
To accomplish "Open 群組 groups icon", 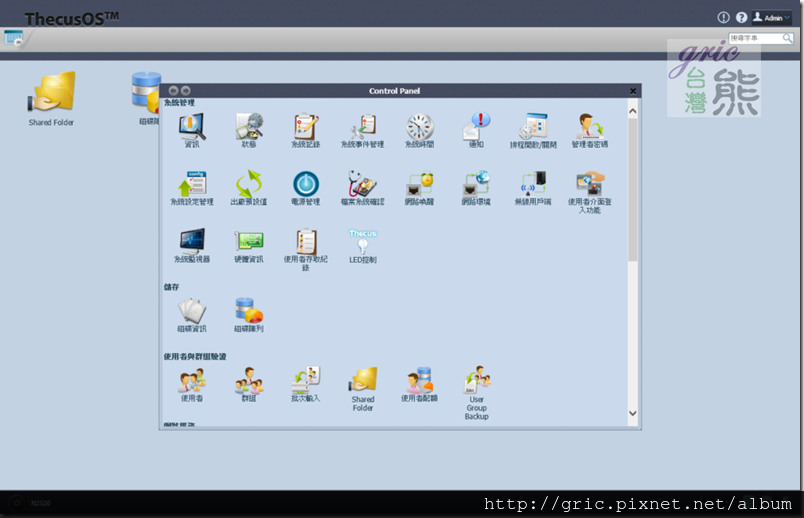I will 249,384.
